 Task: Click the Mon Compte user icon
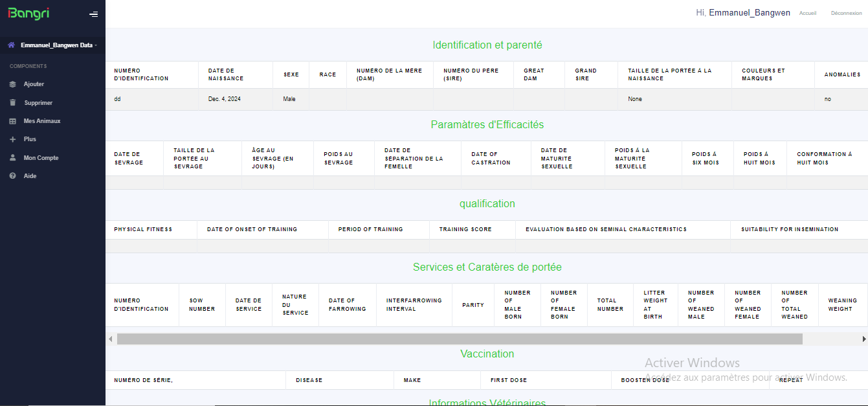pos(12,157)
